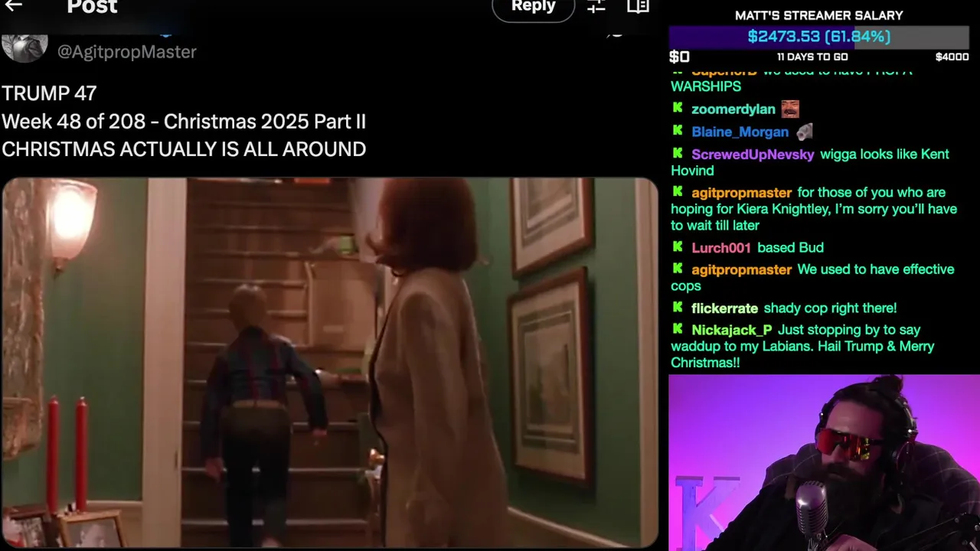
Task: Click Kick badge beside the effective cops message
Action: point(678,269)
